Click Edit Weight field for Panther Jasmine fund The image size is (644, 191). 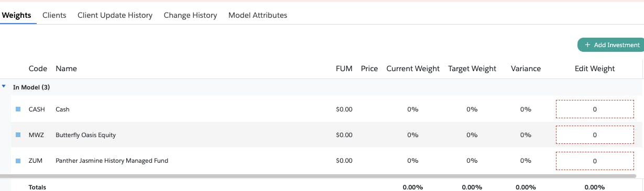pos(595,161)
